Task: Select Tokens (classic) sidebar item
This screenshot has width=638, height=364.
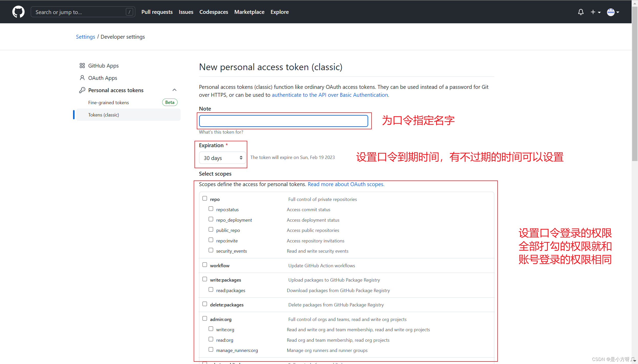Action: 128,115
